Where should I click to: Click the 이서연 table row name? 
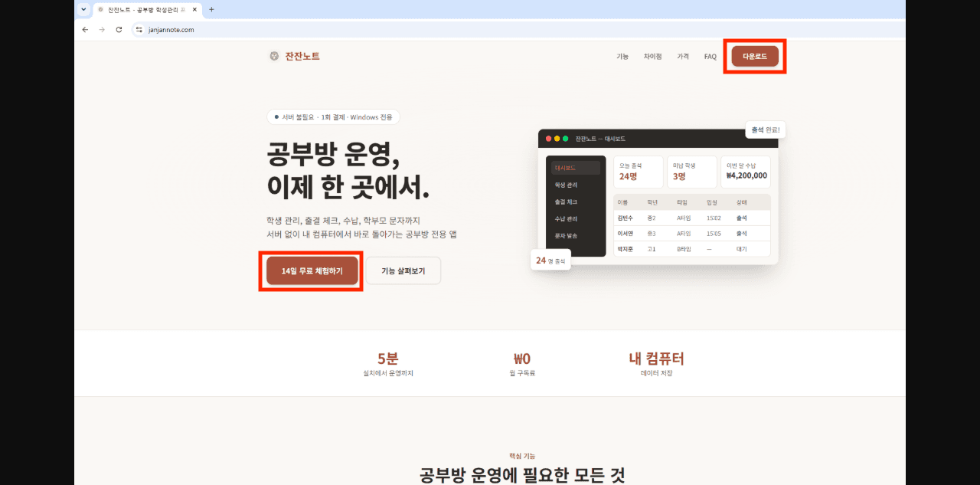click(x=627, y=233)
